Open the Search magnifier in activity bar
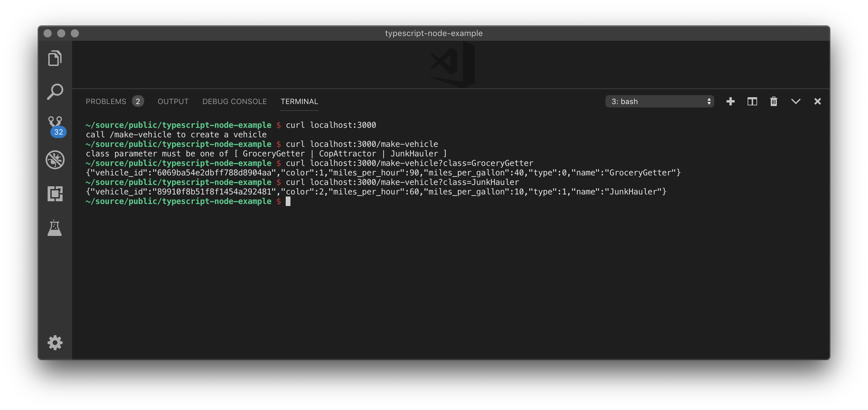The height and width of the screenshot is (410, 868). (x=55, y=92)
